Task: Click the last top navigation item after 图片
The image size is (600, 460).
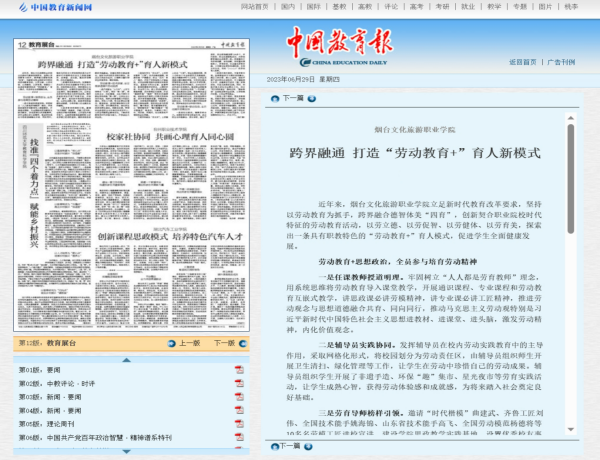Action: [571, 7]
